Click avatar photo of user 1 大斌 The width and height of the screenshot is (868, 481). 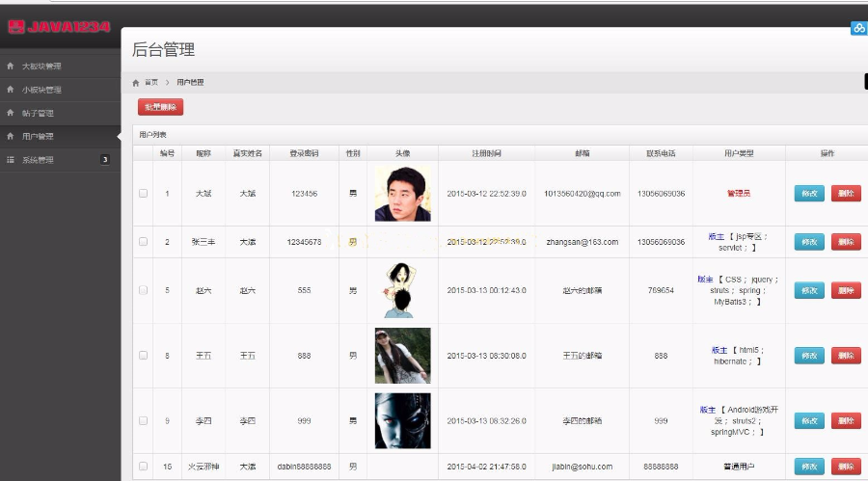tap(402, 193)
